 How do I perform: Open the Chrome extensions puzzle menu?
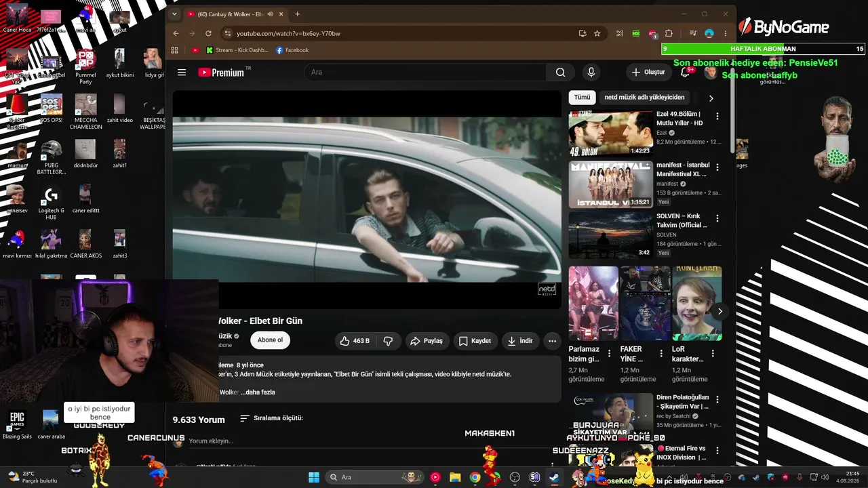(x=669, y=33)
